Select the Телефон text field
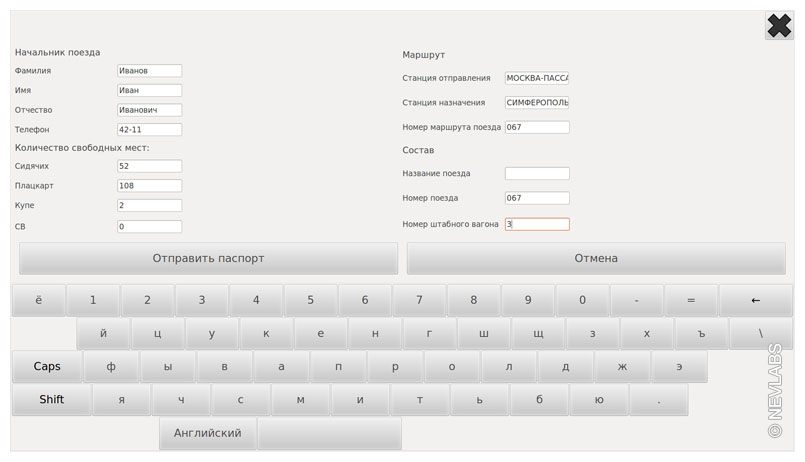 click(x=149, y=130)
